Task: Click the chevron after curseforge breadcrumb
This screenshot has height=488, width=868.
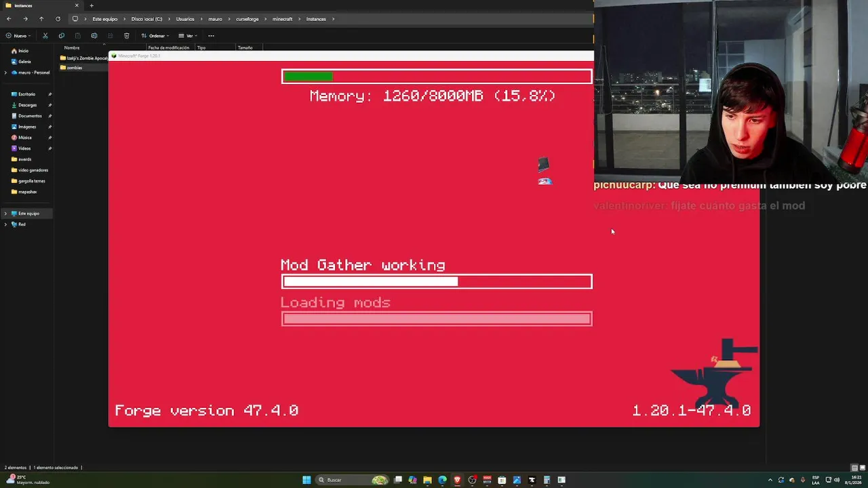Action: click(266, 19)
